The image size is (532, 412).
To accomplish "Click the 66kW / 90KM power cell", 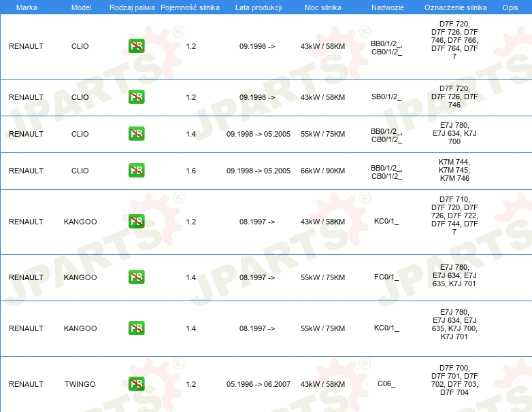I will 322,171.
